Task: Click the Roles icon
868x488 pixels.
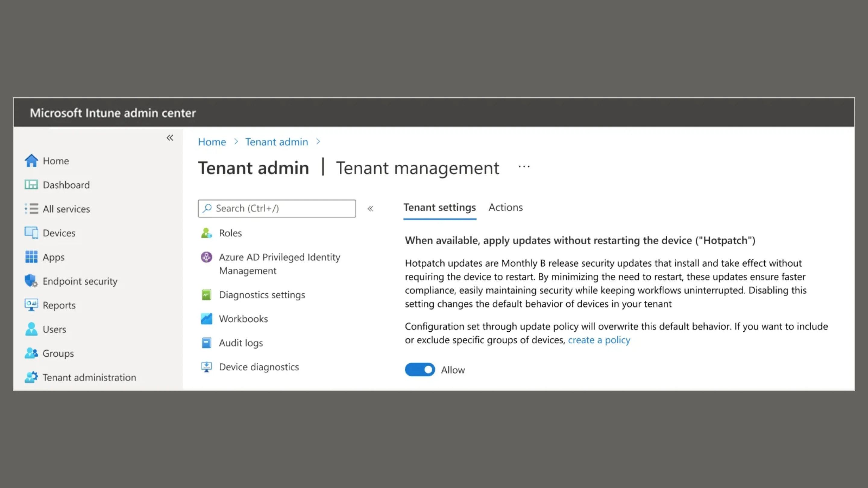Action: click(206, 233)
